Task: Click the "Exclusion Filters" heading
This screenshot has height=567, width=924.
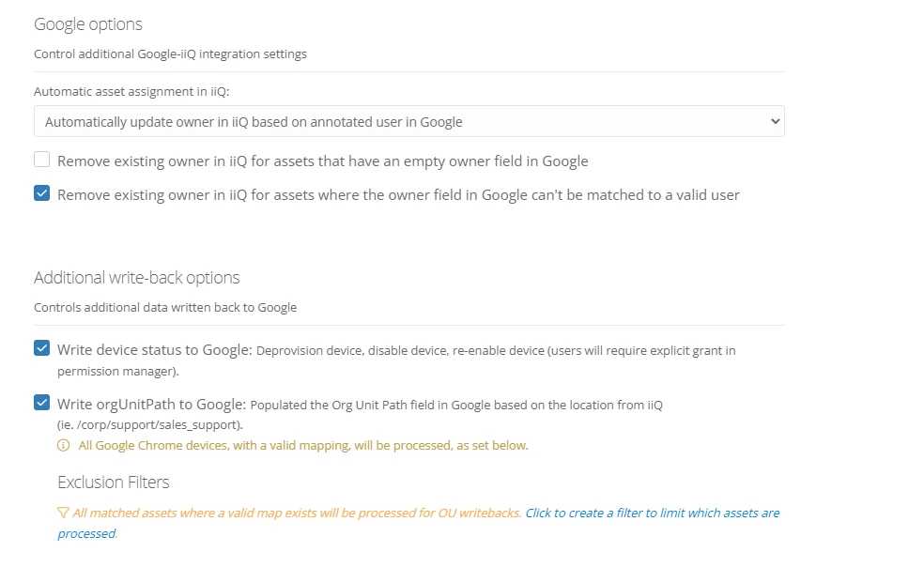Action: pos(114,483)
